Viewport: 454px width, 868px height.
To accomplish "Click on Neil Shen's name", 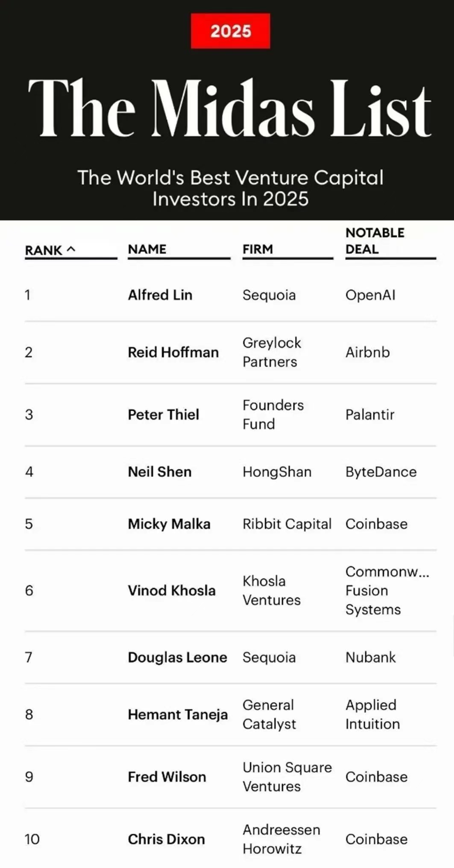I will (160, 472).
